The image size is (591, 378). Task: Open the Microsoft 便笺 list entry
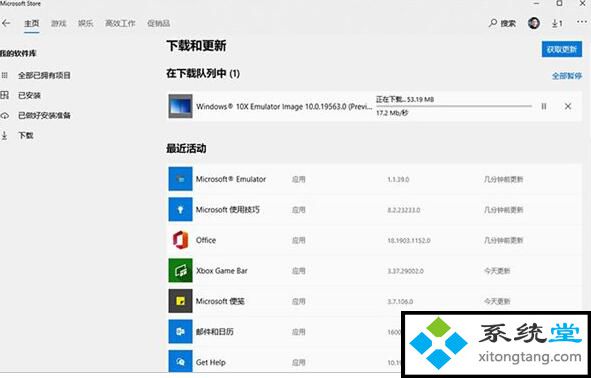point(374,301)
